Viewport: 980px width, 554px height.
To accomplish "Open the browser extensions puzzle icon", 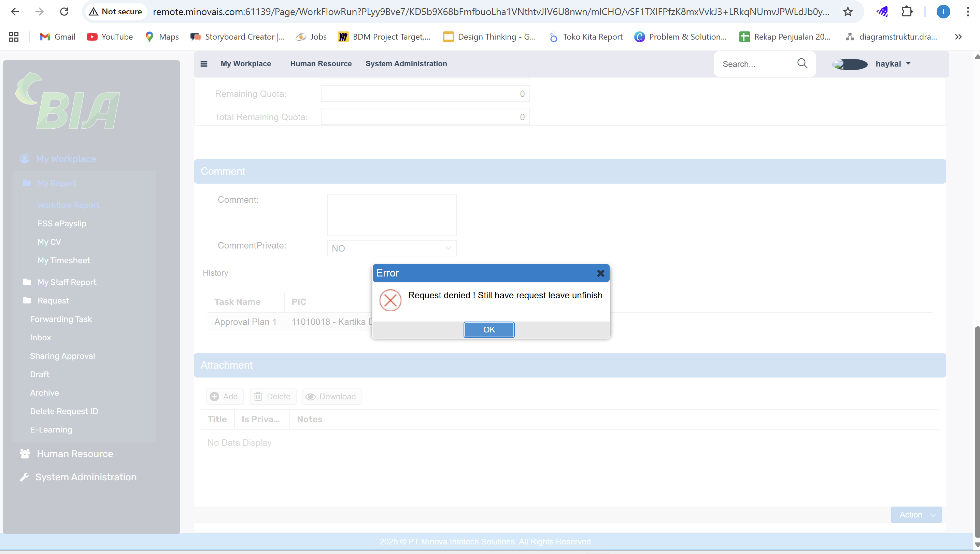I will point(907,12).
